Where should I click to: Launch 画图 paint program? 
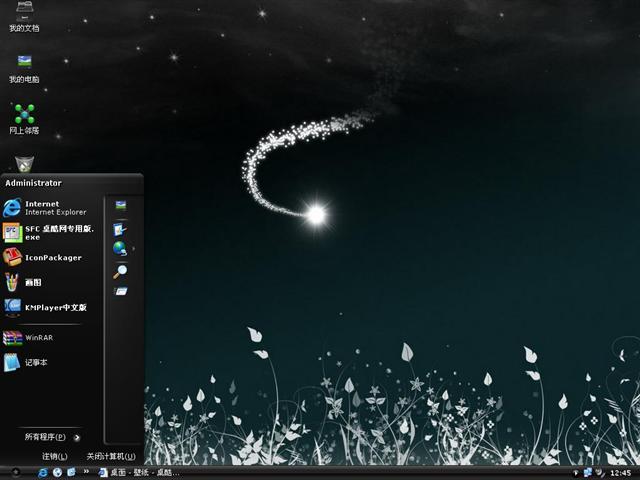tap(50, 282)
